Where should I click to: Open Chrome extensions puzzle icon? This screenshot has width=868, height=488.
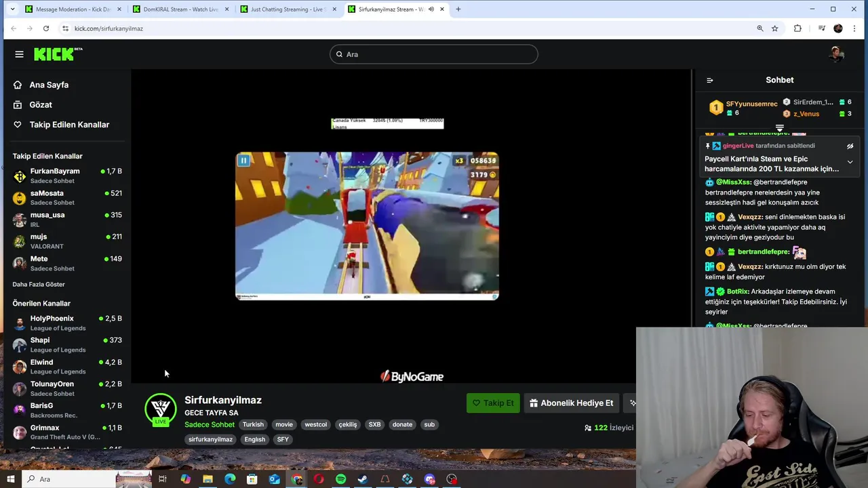click(x=797, y=28)
